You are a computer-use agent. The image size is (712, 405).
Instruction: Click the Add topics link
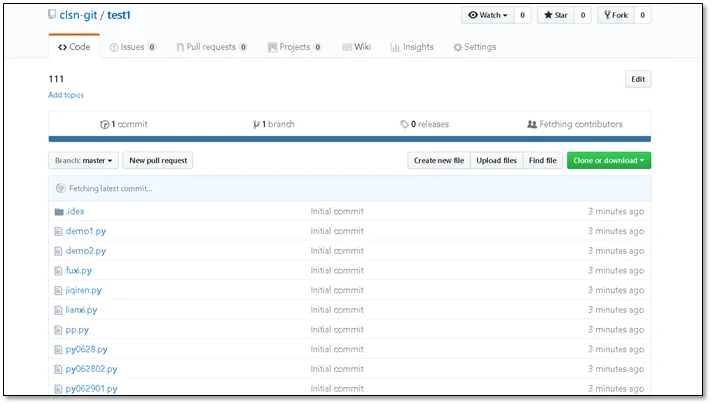pos(66,95)
